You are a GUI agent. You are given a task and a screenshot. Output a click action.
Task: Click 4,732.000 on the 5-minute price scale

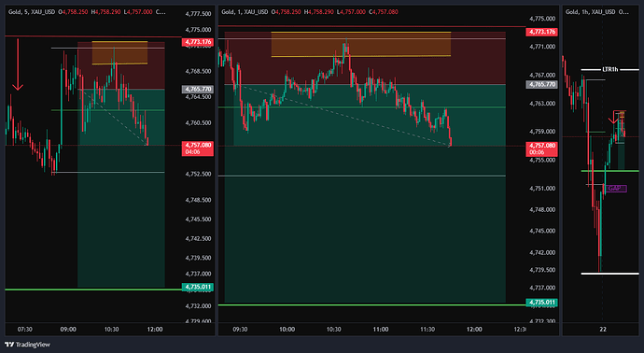198,306
